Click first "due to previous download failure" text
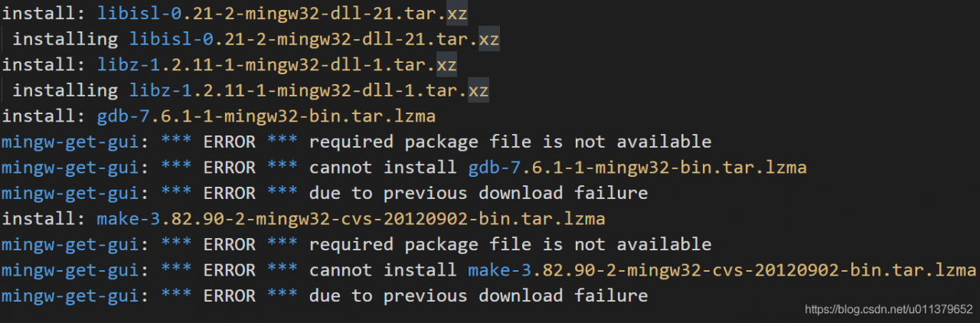 [x=478, y=193]
